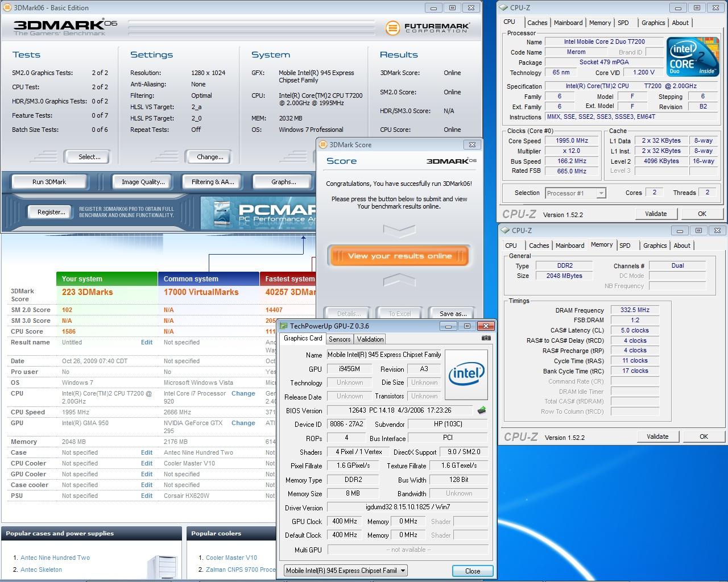Switch to Validation tab in GPU-Z
This screenshot has width=728, height=582.
370,339
